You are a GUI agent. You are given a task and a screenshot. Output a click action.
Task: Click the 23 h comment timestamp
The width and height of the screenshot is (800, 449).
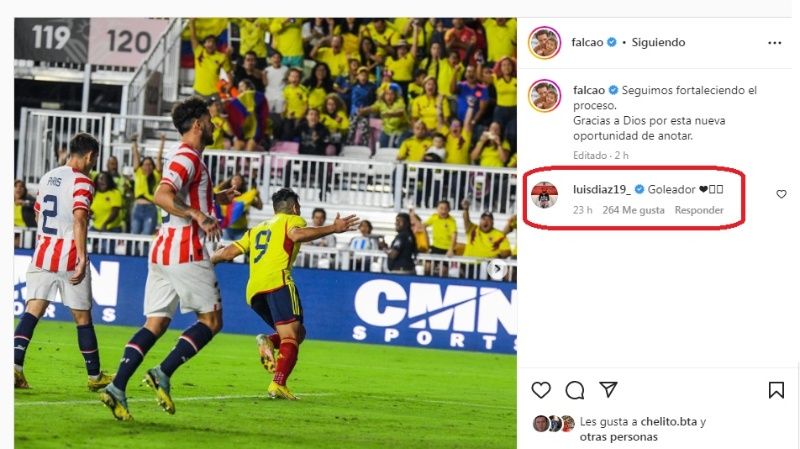point(582,210)
